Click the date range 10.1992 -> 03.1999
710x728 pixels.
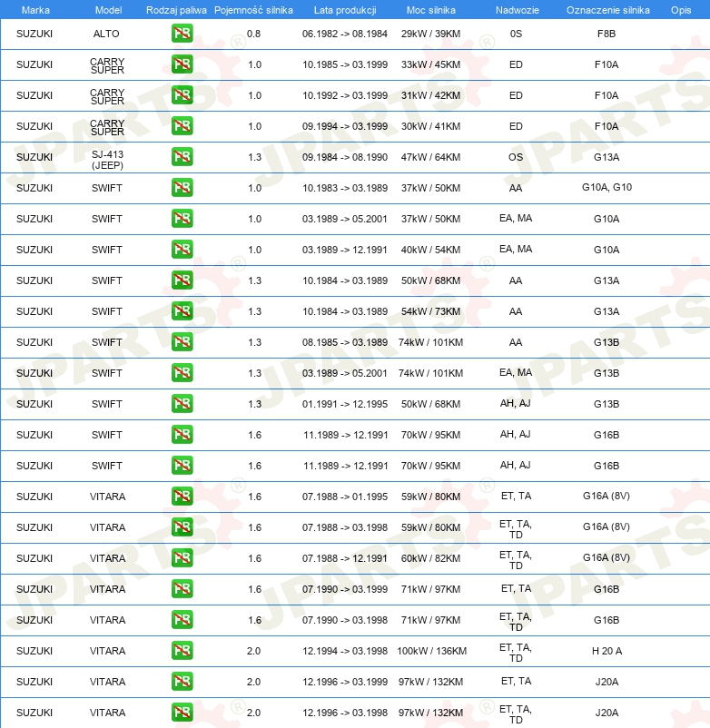pyautogui.click(x=345, y=95)
